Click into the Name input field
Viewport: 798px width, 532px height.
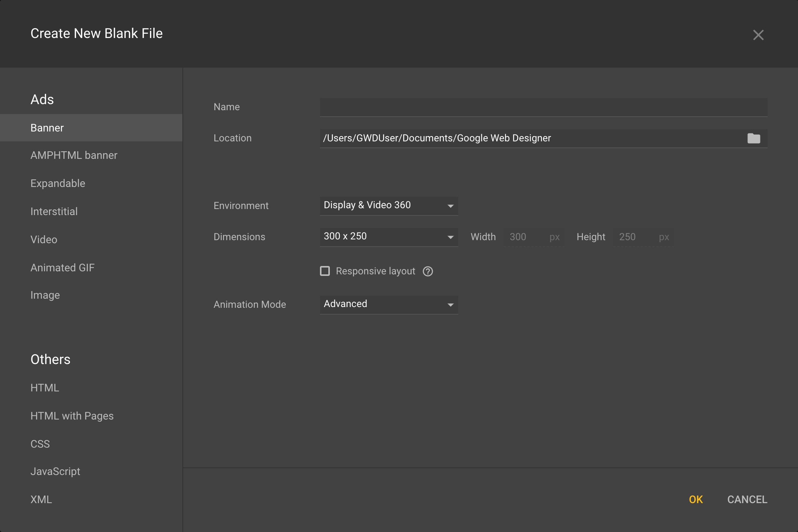tap(543, 107)
